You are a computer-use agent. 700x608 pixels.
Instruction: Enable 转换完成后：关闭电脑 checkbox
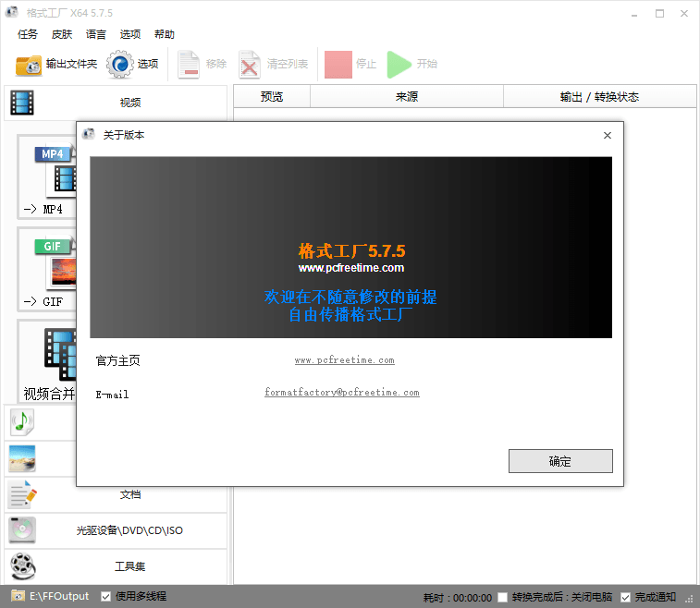coord(502,597)
